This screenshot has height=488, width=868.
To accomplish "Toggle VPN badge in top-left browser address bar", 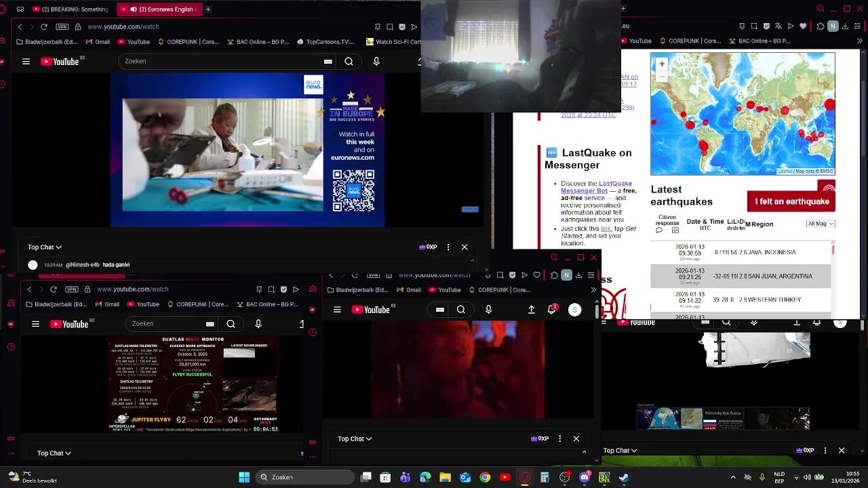I will pyautogui.click(x=62, y=26).
